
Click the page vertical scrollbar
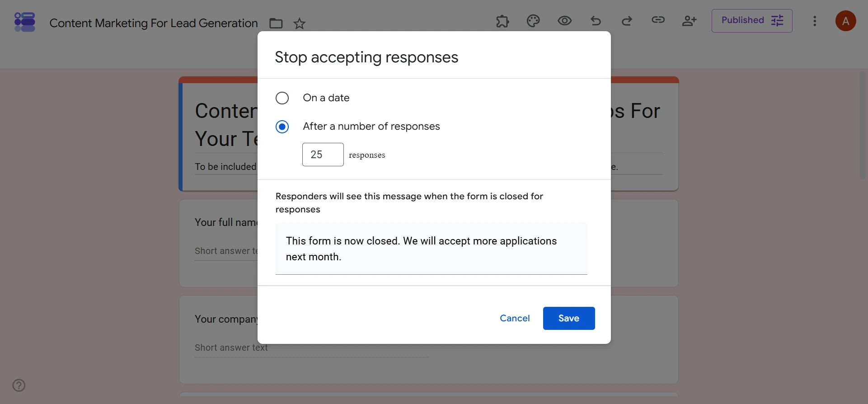863,125
